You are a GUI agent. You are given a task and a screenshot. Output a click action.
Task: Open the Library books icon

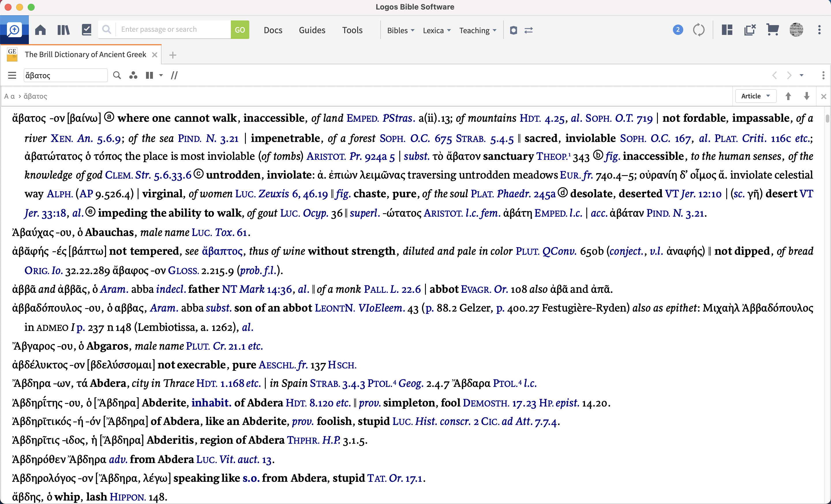tap(63, 30)
